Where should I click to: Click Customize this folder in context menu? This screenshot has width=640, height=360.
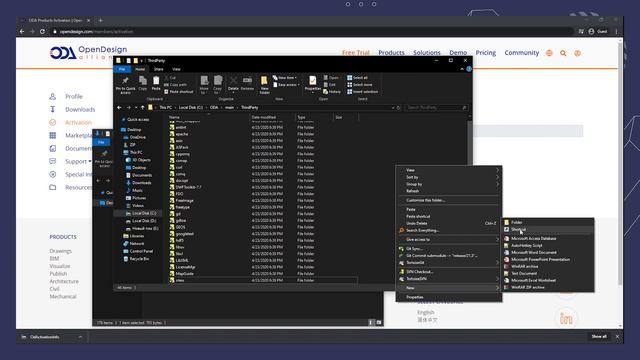click(449, 200)
